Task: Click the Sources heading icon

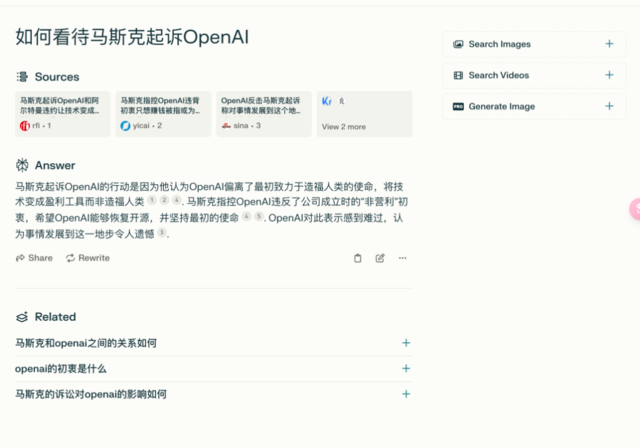Action: click(x=22, y=77)
